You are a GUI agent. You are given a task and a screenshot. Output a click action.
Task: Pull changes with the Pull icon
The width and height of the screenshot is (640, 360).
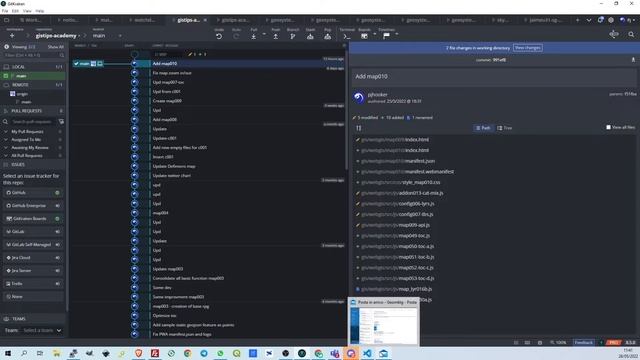click(254, 36)
